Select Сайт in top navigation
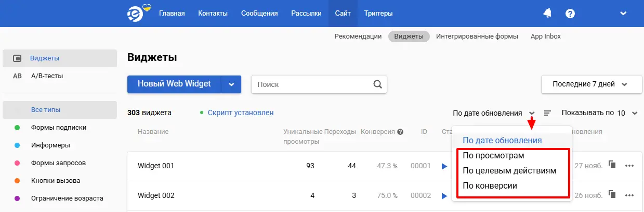 point(343,14)
